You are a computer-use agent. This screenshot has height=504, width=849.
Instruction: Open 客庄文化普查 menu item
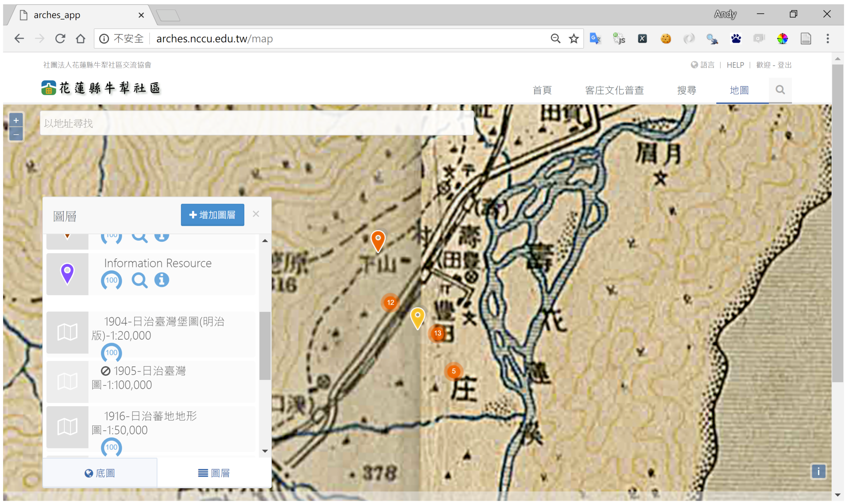click(614, 90)
